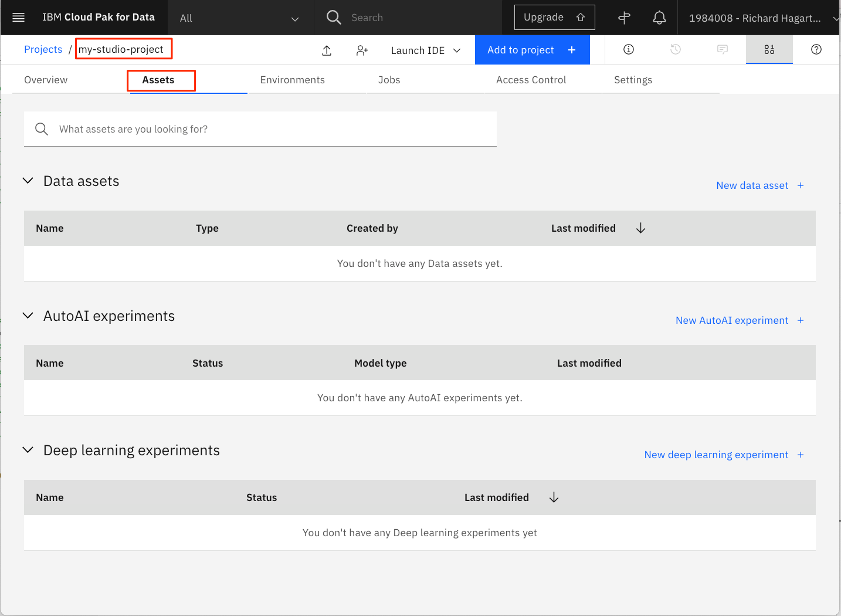841x616 pixels.
Task: Focus the 'What assets are you looking for?' field
Action: 260,129
